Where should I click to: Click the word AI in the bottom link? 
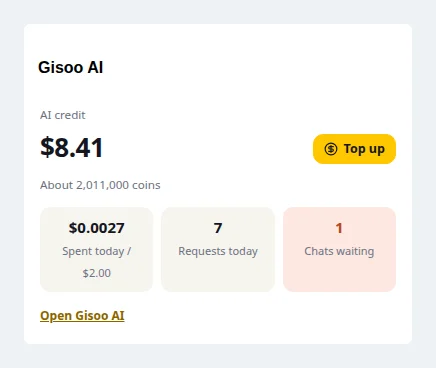coord(118,315)
